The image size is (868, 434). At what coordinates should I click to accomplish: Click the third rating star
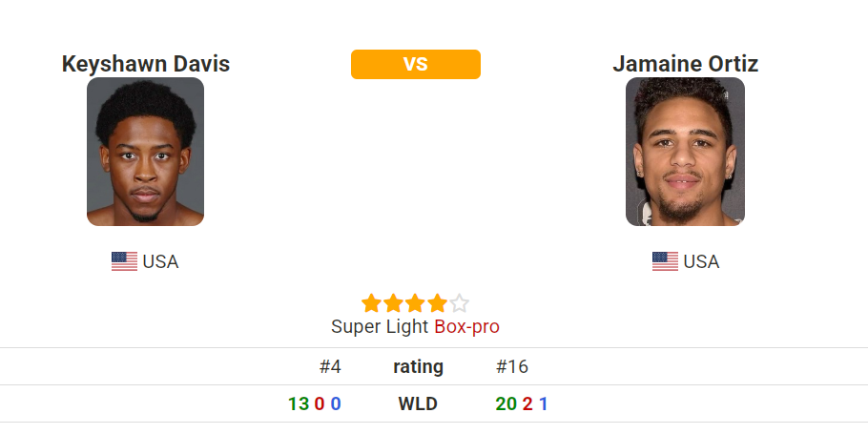click(x=415, y=304)
